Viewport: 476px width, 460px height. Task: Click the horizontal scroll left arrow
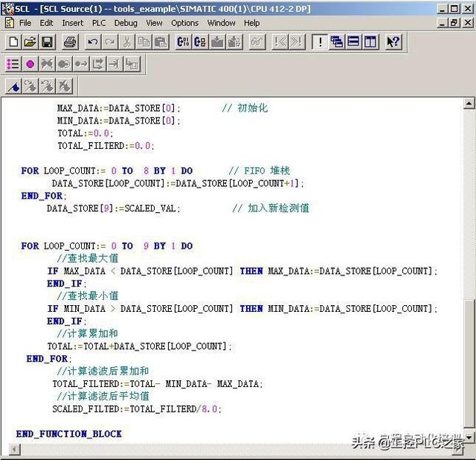point(15,450)
